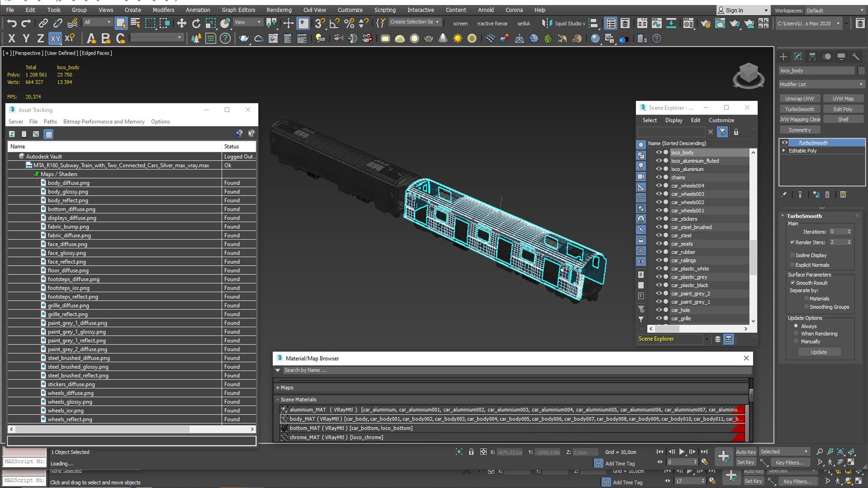Open the Rendering menu
This screenshot has height=488, width=868.
[x=279, y=10]
